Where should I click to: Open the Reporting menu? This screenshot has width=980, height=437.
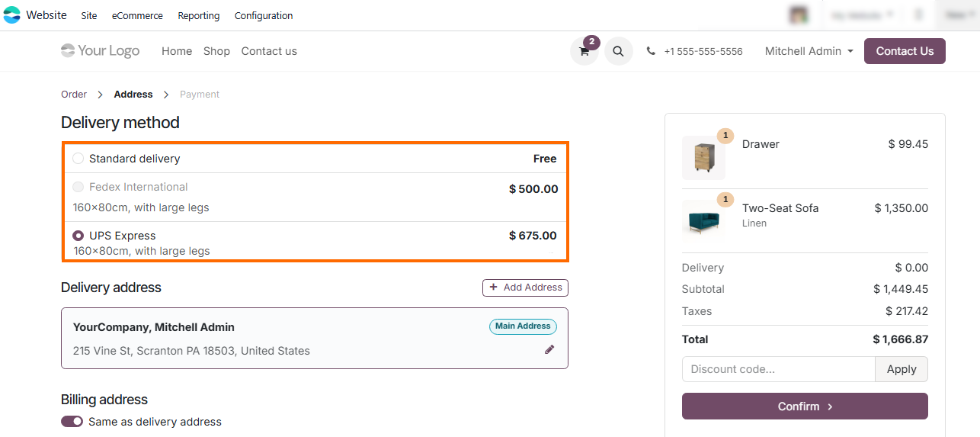198,16
